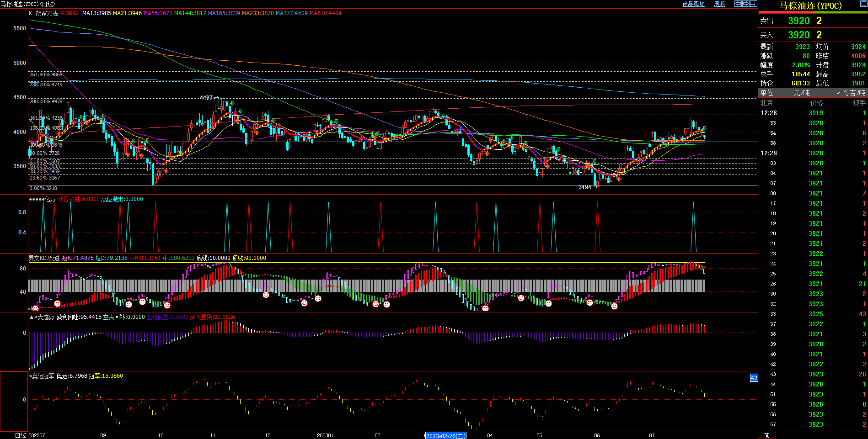Open the 周期 period dropdown
The height and width of the screenshot is (439, 868).
click(719, 4)
